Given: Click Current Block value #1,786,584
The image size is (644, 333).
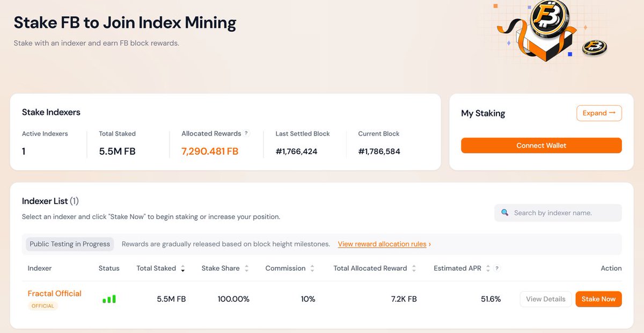Looking at the screenshot, I should [x=379, y=151].
